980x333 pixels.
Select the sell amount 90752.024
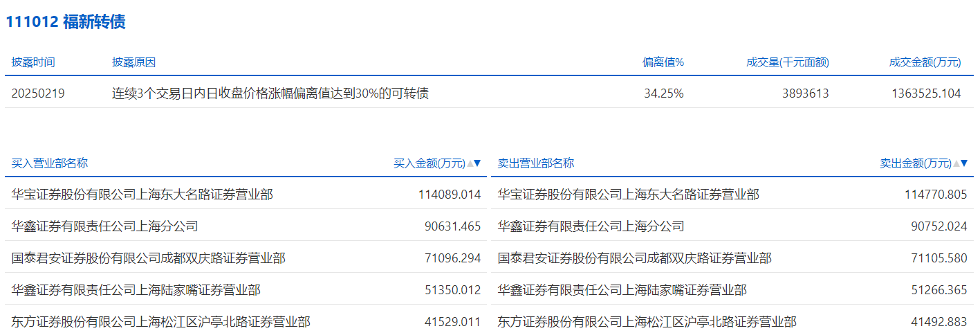939,226
